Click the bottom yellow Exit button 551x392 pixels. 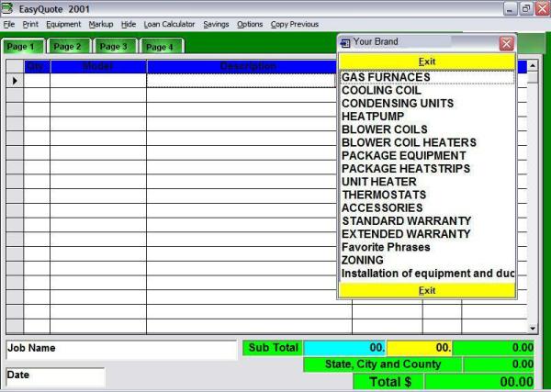point(427,290)
